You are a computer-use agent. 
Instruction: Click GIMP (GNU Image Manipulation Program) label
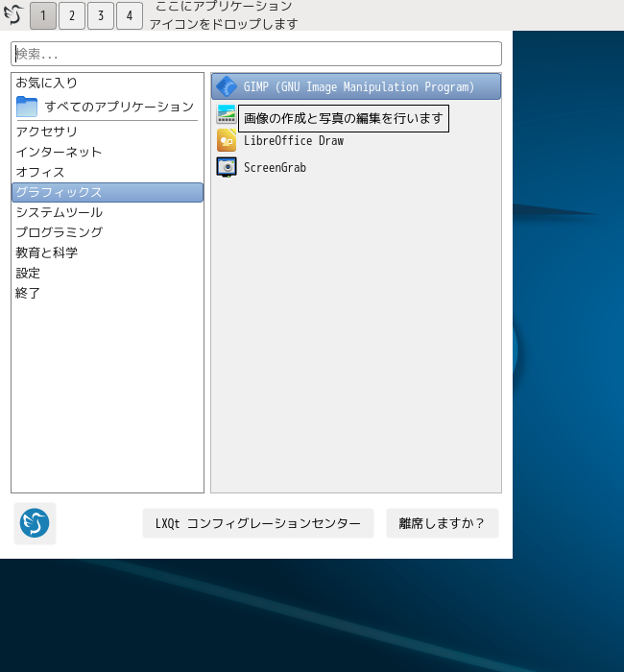click(x=359, y=87)
